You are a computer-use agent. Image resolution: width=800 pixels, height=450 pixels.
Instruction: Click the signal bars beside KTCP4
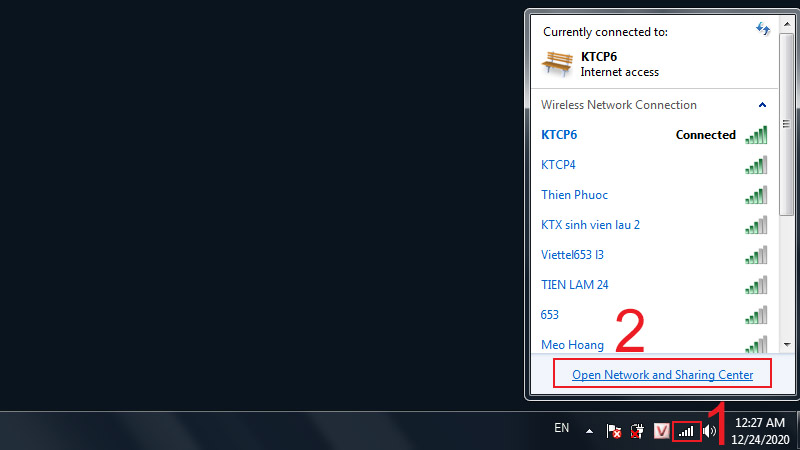point(756,165)
